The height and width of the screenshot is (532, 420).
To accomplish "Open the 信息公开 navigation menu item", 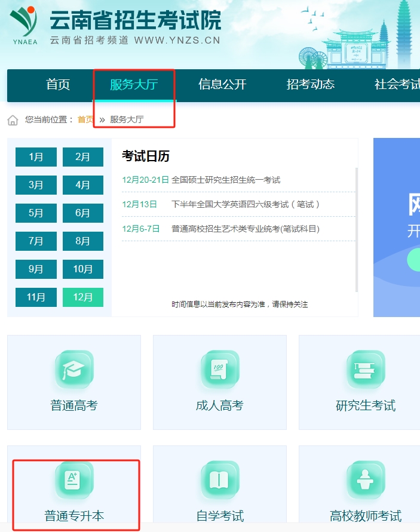I will pos(222,85).
